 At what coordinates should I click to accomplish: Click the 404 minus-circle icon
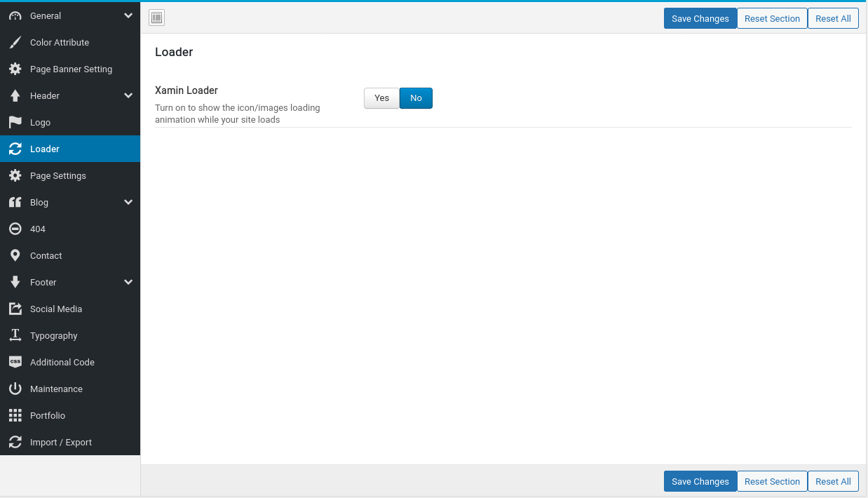point(15,229)
